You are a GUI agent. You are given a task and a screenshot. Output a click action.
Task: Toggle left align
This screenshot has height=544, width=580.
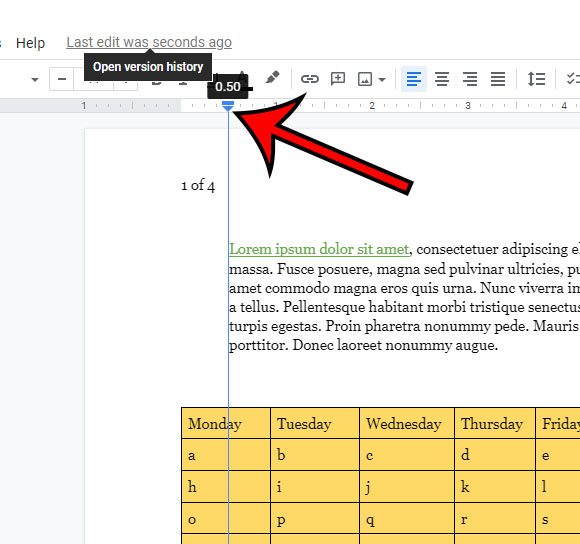(x=414, y=79)
